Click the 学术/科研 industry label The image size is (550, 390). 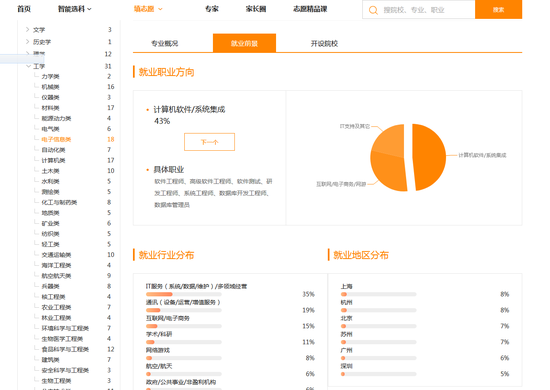tap(159, 334)
